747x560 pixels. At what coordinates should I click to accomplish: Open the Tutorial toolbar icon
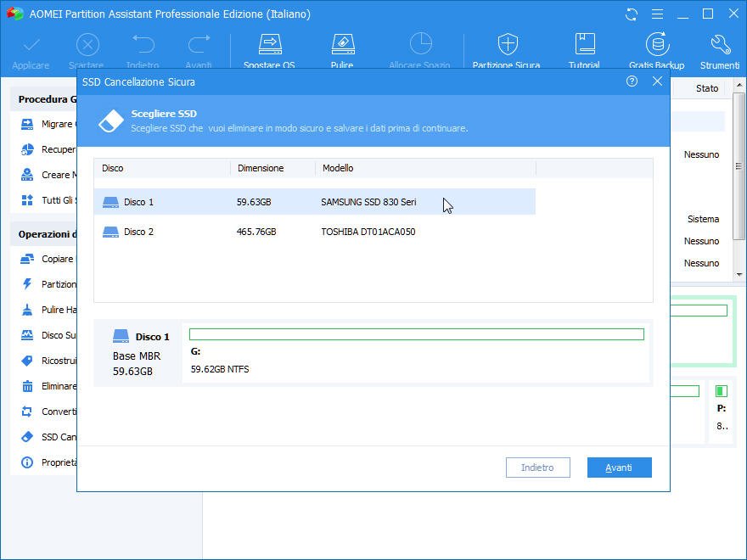pyautogui.click(x=584, y=49)
